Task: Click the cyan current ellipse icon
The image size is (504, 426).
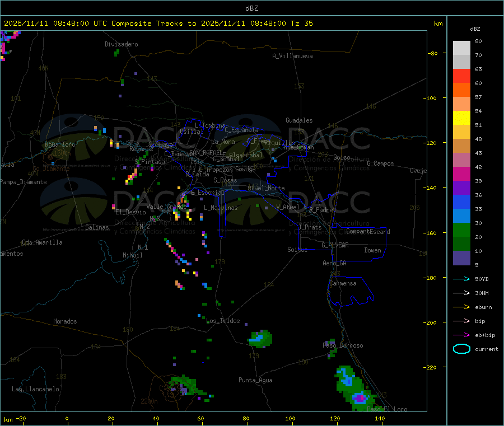Action: click(x=461, y=349)
